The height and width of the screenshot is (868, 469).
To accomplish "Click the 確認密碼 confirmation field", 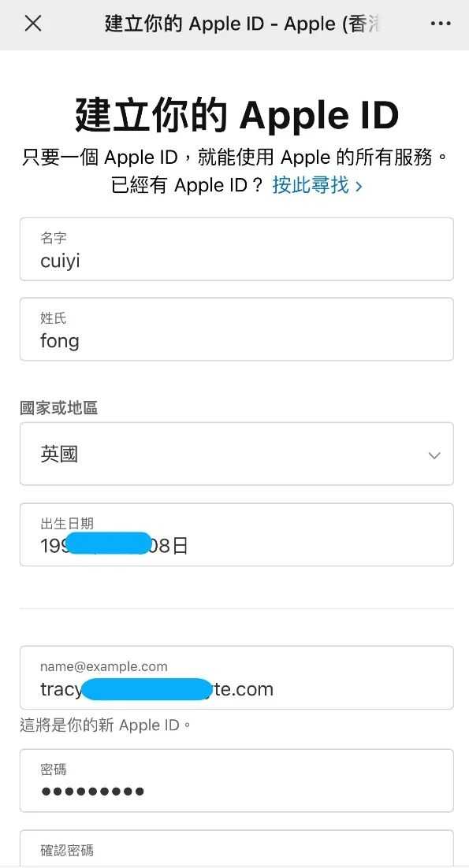I will 234,851.
